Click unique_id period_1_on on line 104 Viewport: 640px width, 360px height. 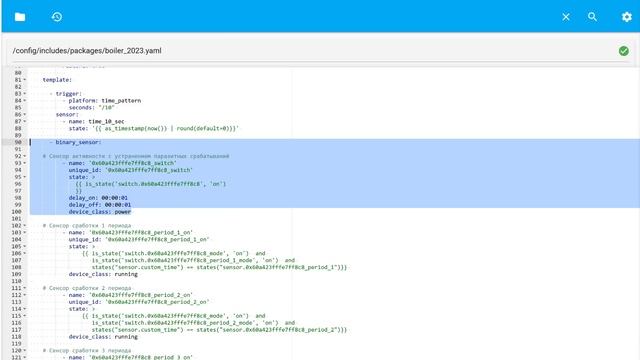[x=139, y=239]
